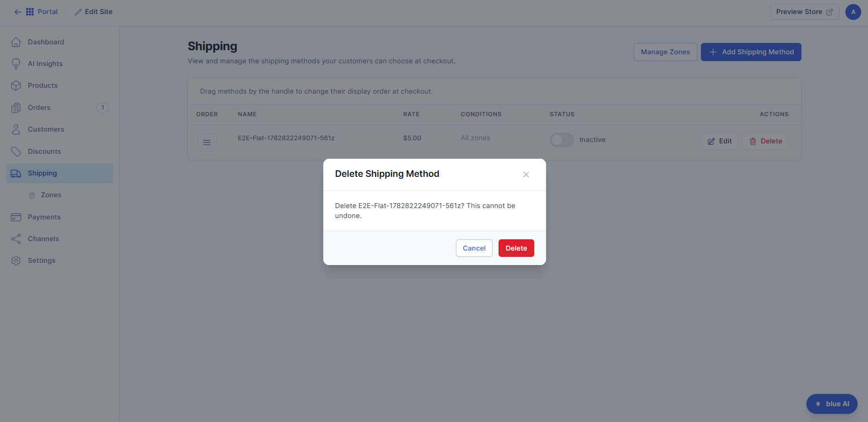Click the RATE column header

click(x=411, y=114)
